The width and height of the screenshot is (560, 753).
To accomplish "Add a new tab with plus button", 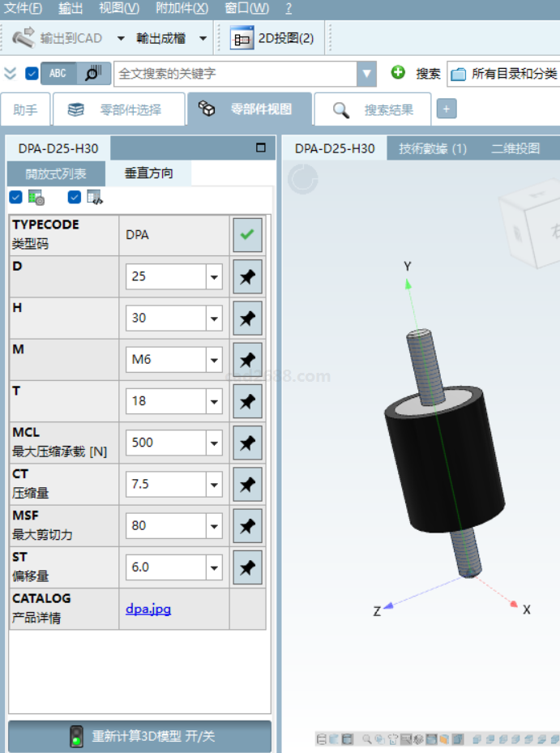I will tap(446, 109).
